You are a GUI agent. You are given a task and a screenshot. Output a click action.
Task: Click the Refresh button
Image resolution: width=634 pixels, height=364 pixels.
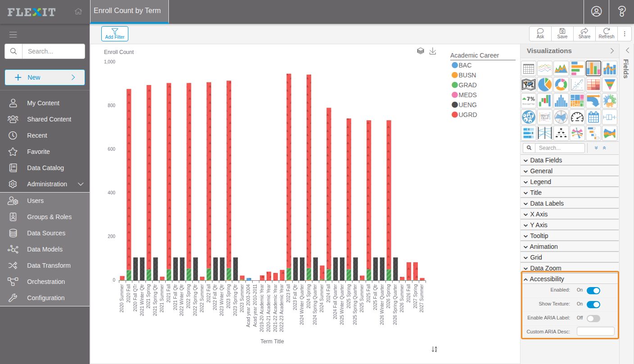607,34
